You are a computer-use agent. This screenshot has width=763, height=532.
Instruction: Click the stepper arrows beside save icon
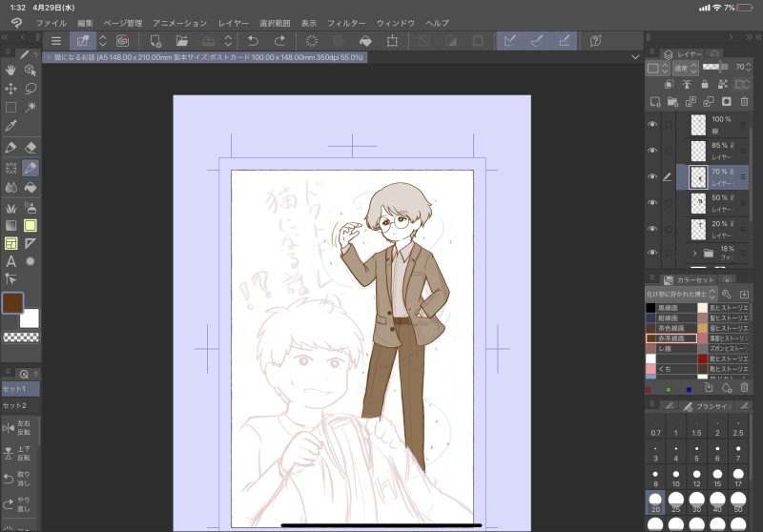pyautogui.click(x=228, y=41)
